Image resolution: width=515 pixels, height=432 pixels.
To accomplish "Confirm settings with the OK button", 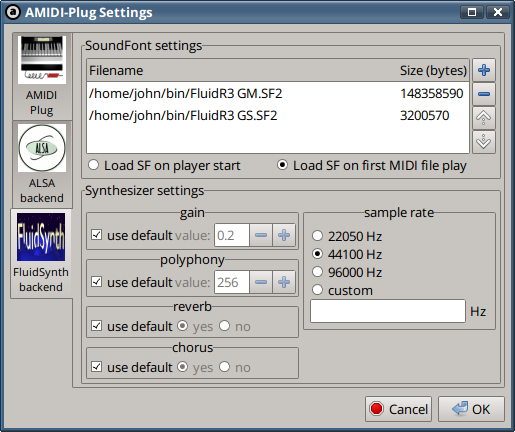I will pos(471,409).
